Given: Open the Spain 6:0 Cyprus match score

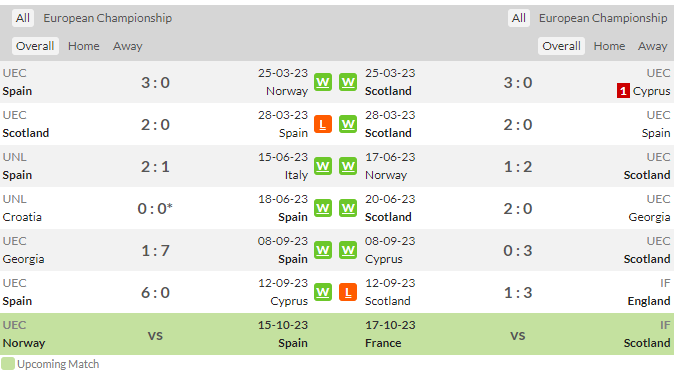Looking at the screenshot, I should (155, 293).
